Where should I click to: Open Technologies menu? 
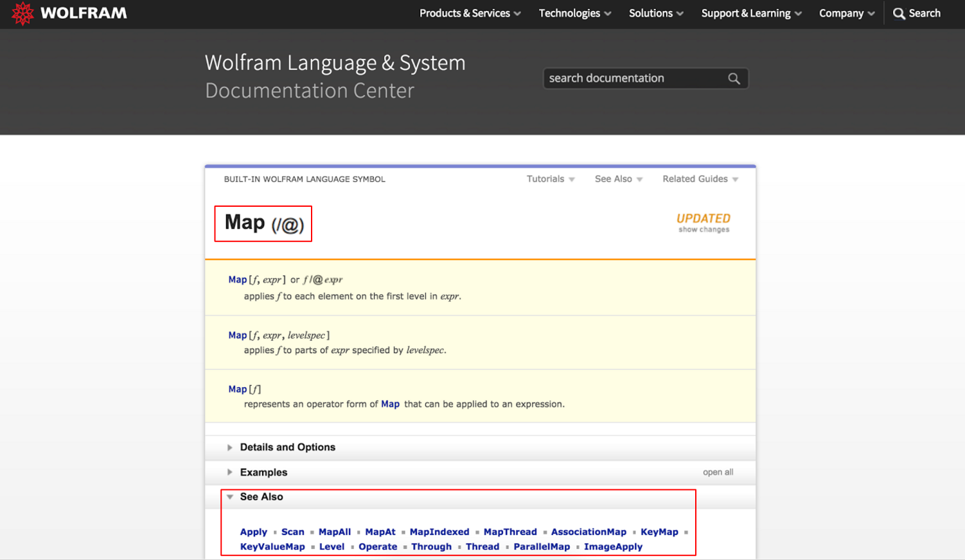(575, 13)
